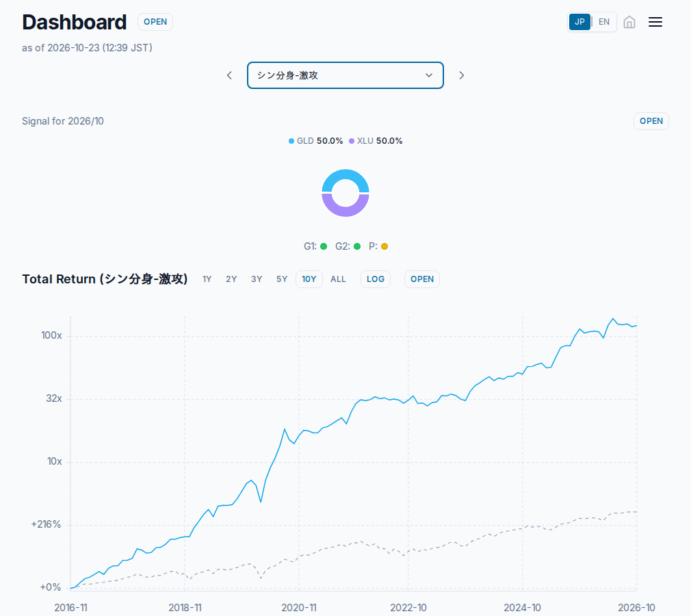Click OPEN button beside the LOG toggle

coord(422,279)
